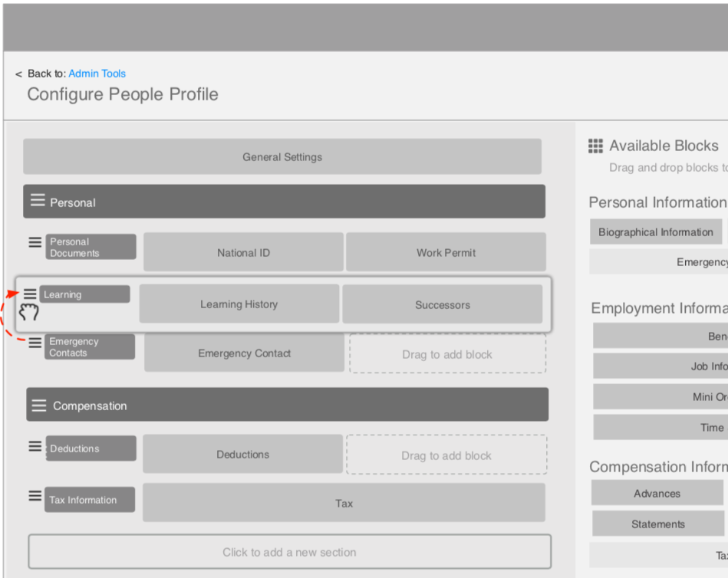
Task: Click to add a new section
Action: pos(289,551)
